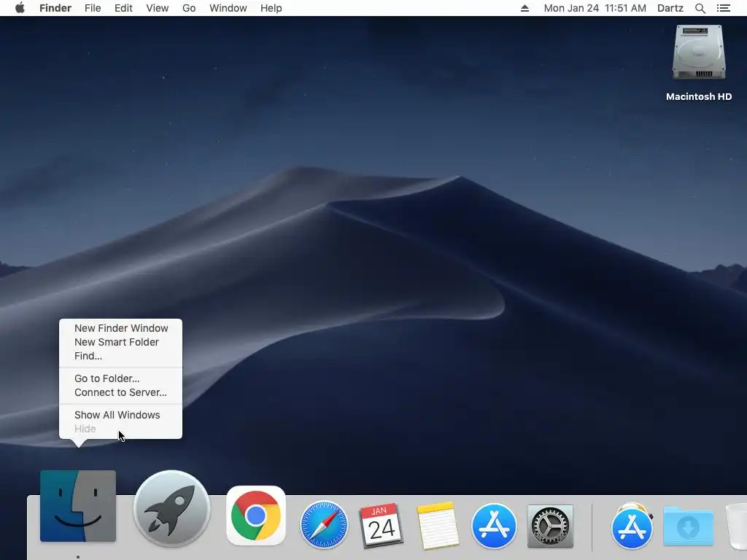Open the Calendar app in the Dock
Screen dimensions: 747x560
click(x=381, y=525)
